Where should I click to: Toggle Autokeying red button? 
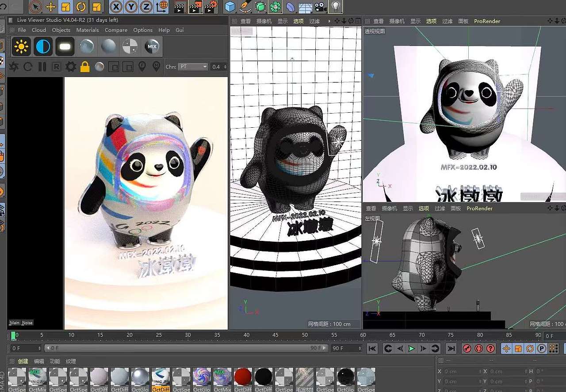pos(478,348)
